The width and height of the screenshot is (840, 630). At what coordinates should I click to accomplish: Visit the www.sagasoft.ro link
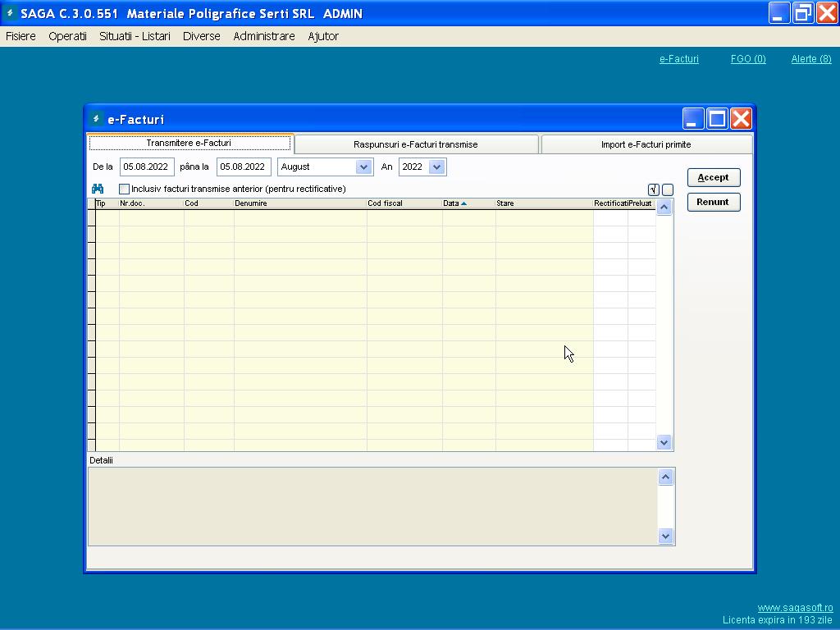tap(795, 608)
